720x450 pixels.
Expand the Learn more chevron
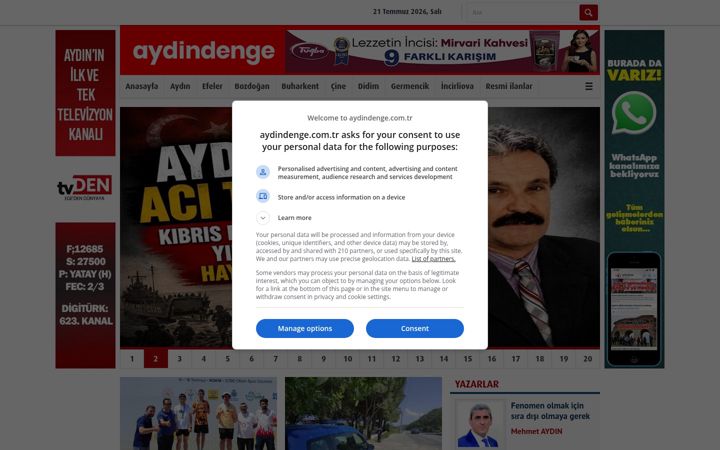pyautogui.click(x=263, y=218)
